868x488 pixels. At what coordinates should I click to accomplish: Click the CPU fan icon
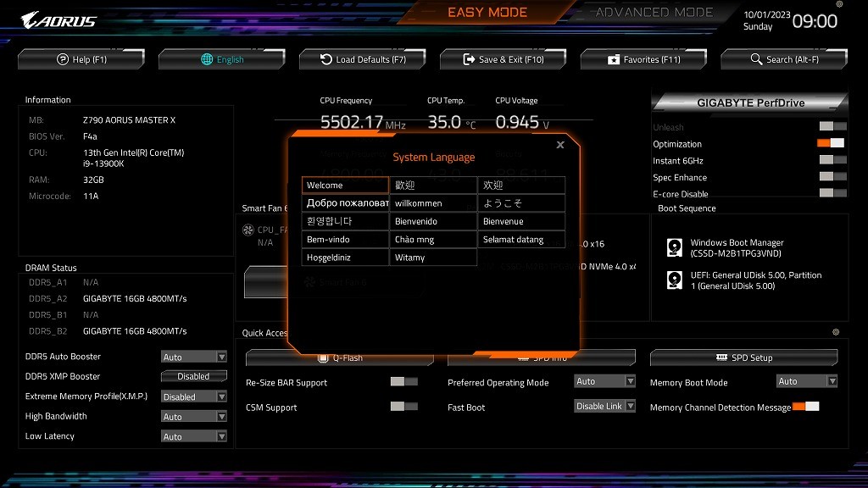click(x=248, y=230)
